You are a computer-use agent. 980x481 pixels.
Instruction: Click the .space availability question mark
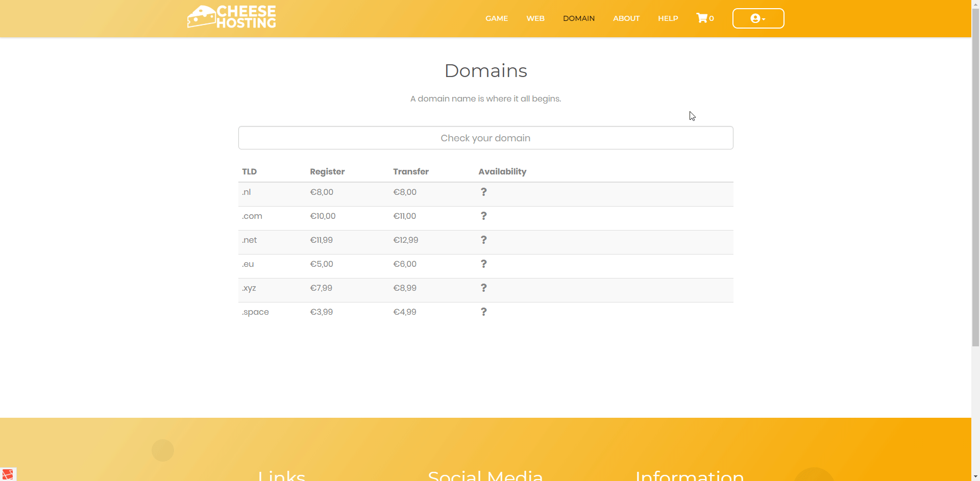483,312
